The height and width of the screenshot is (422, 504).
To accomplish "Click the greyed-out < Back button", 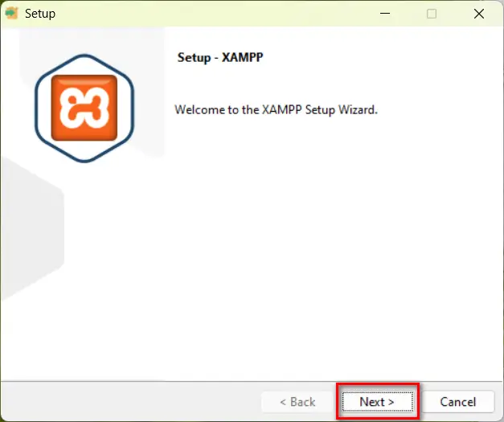I will click(297, 401).
